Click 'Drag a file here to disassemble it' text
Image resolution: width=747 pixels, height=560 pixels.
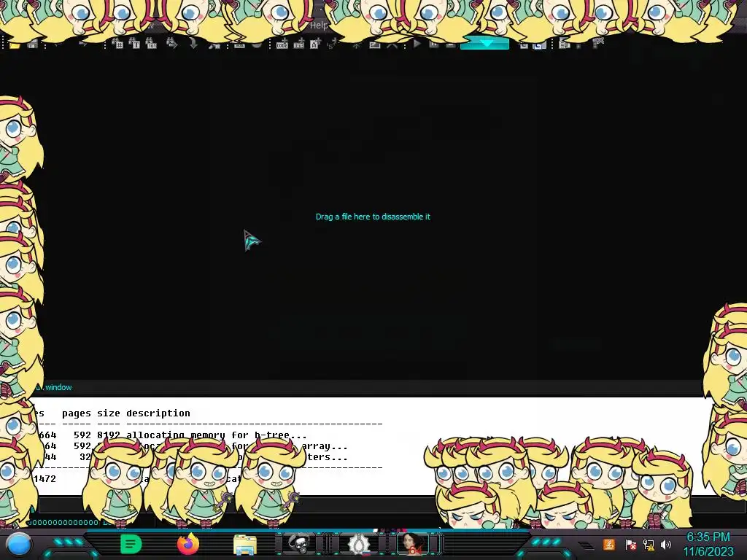[x=373, y=217]
